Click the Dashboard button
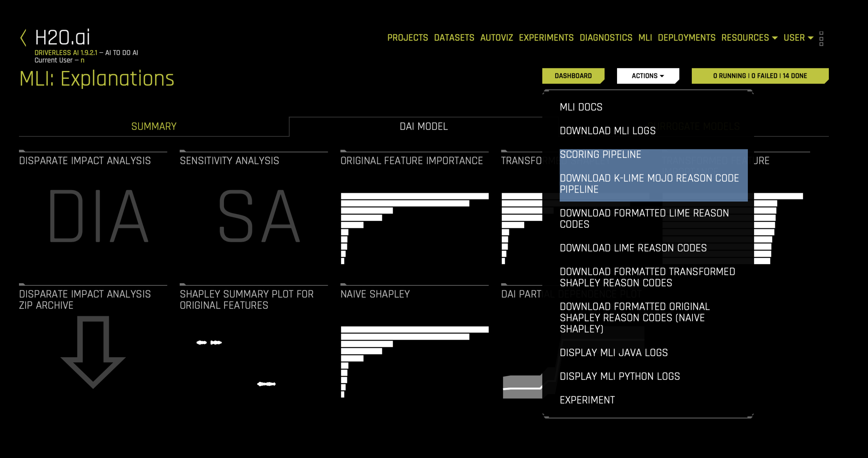 pyautogui.click(x=573, y=76)
